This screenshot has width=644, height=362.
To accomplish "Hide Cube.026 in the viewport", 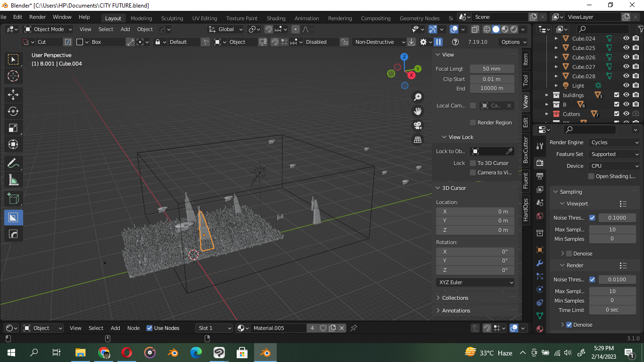I will [x=626, y=57].
